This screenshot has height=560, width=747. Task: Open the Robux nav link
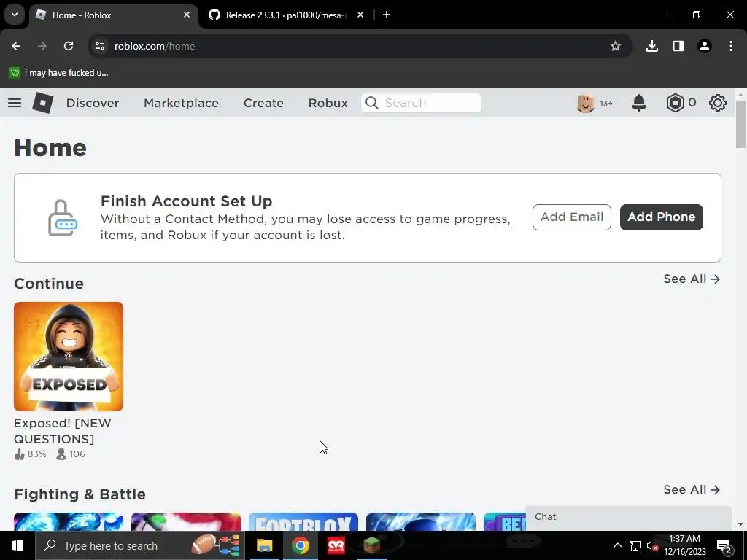click(328, 103)
